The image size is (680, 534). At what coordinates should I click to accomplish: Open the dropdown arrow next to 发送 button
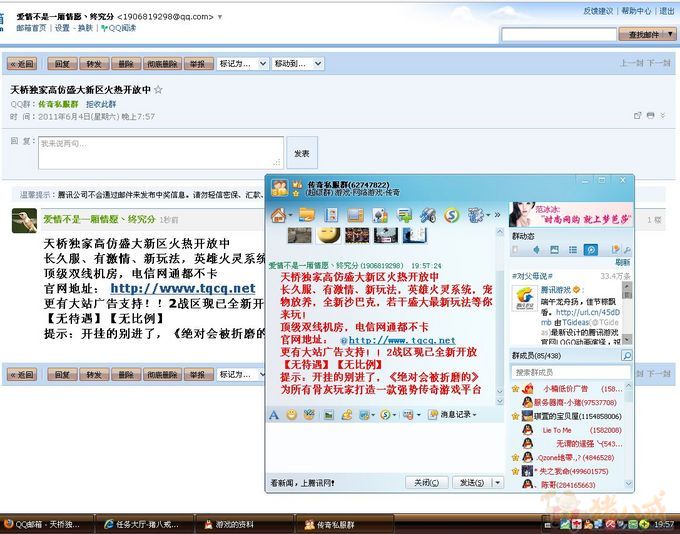(497, 482)
